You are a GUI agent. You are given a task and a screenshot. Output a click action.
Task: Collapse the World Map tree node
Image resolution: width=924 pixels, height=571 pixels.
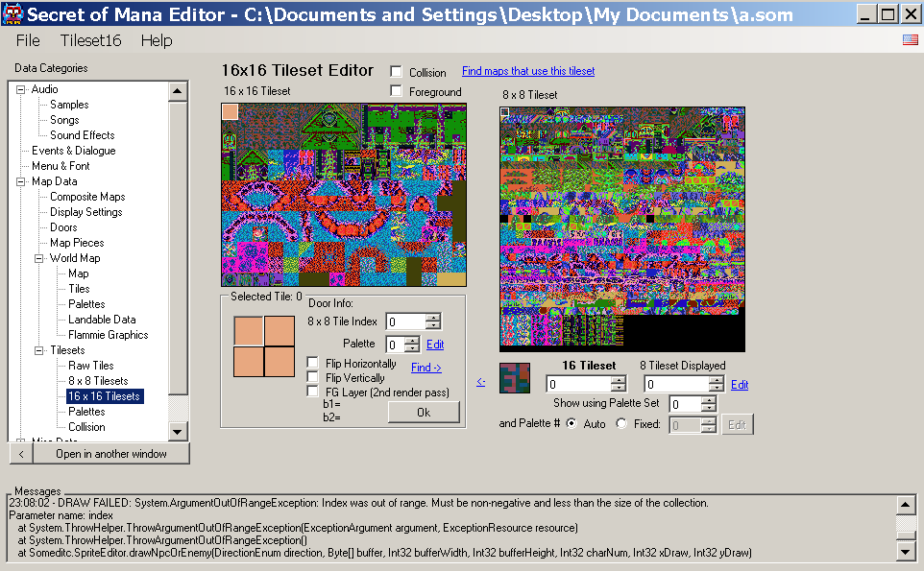click(x=38, y=258)
